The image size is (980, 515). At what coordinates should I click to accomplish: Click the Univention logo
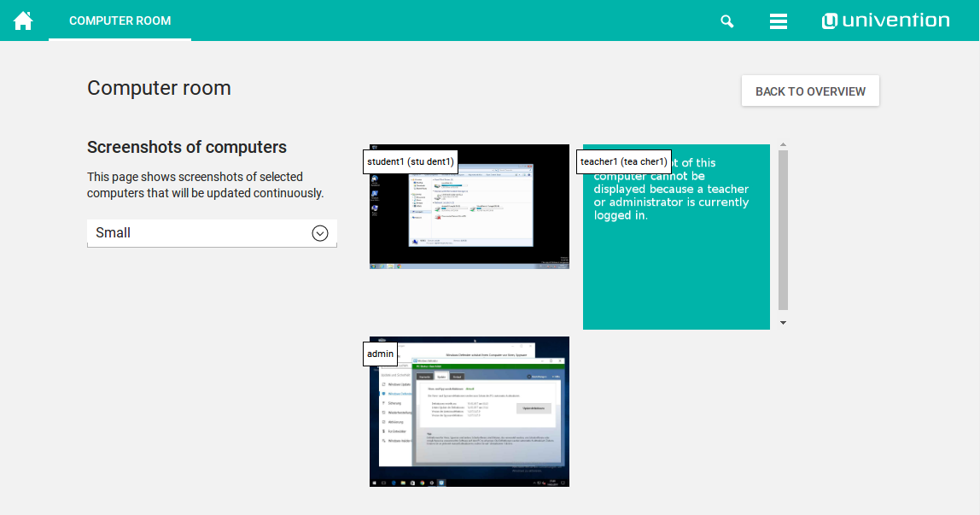[885, 20]
